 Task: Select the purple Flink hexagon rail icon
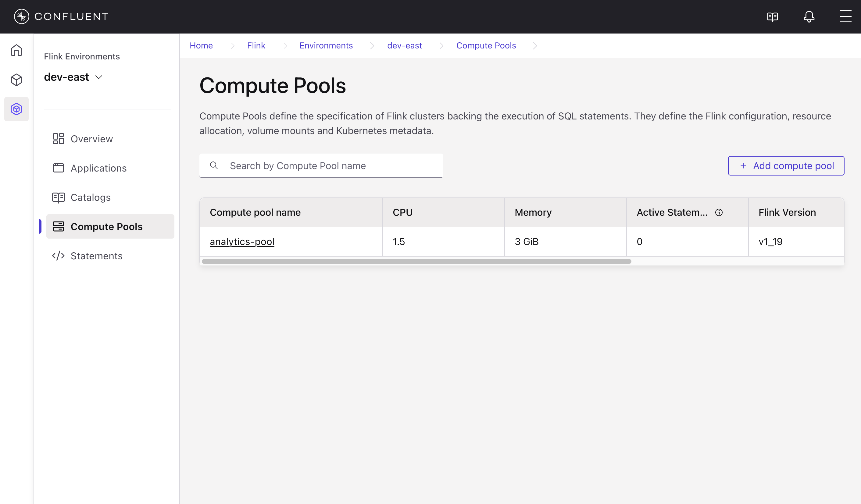coord(16,109)
